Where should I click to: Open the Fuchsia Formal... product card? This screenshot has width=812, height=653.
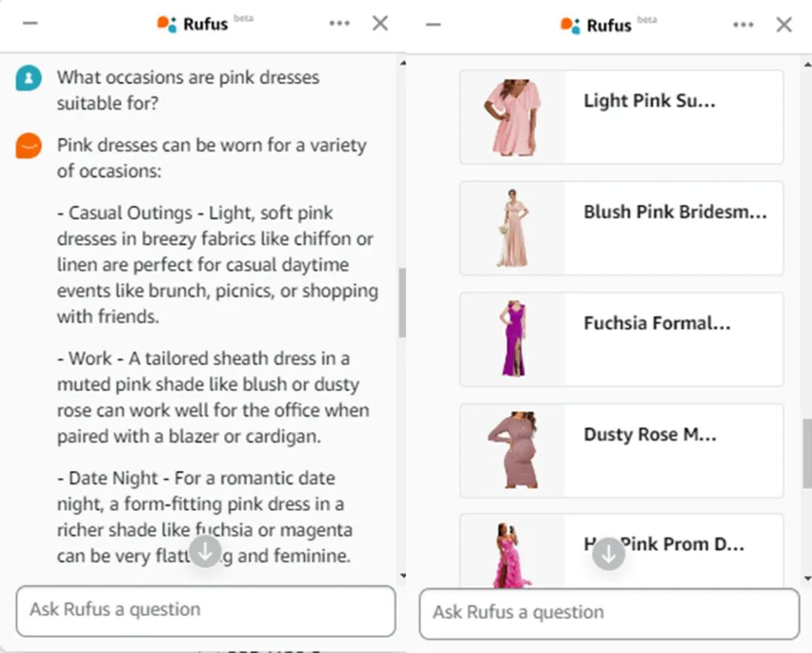(x=622, y=339)
